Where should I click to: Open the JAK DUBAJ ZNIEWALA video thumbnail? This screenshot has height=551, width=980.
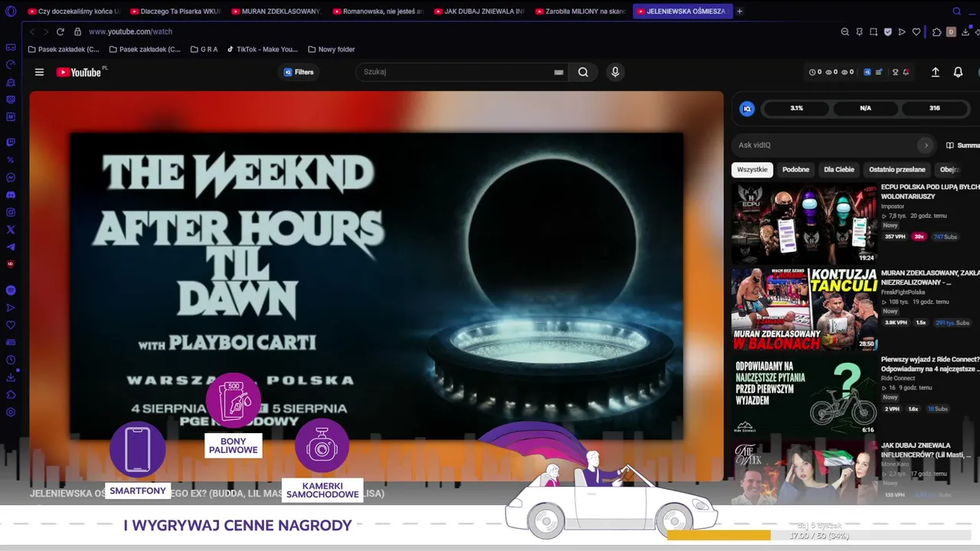(804, 472)
